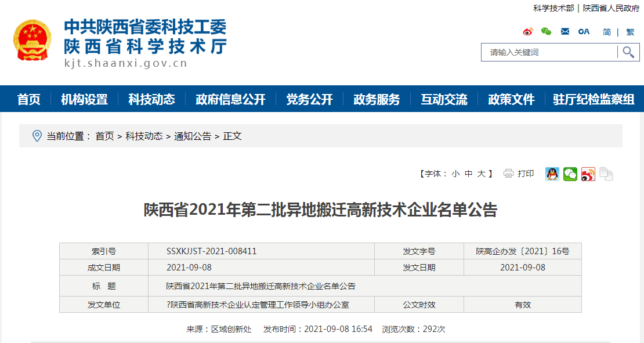
Task: Share article via red Weibo icon
Action: click(x=588, y=174)
